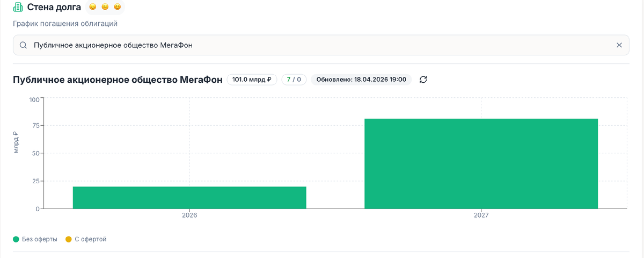
Task: Click the 50 y-axis tick label
Action: coord(36,153)
